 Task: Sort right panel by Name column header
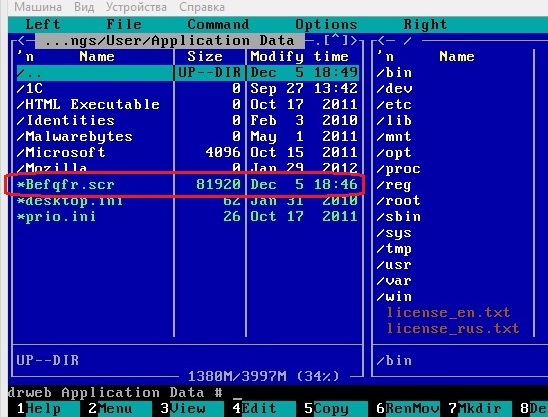(x=457, y=57)
